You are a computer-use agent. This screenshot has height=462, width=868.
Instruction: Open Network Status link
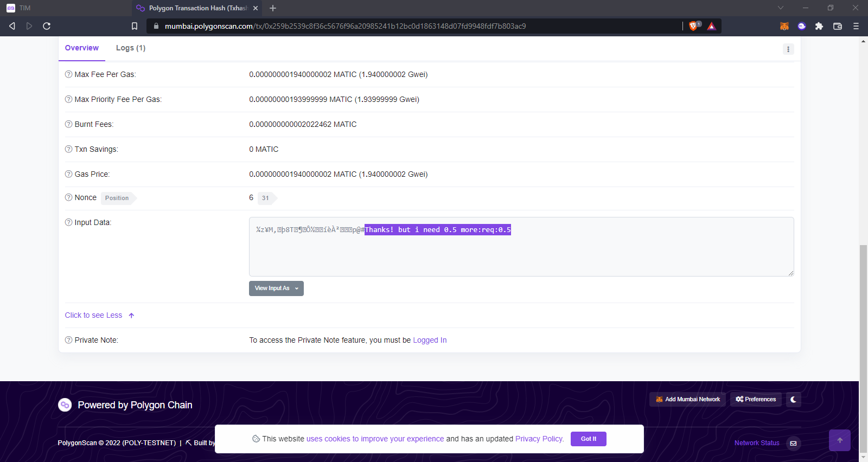click(x=757, y=443)
